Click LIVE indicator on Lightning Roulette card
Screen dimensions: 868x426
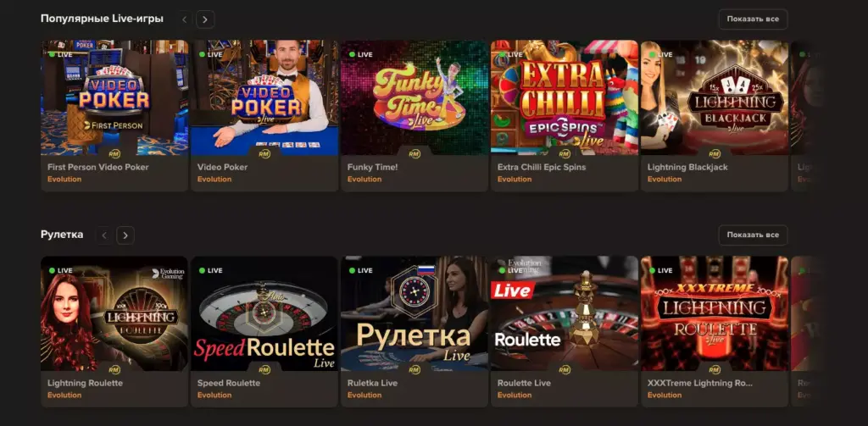[x=60, y=270]
